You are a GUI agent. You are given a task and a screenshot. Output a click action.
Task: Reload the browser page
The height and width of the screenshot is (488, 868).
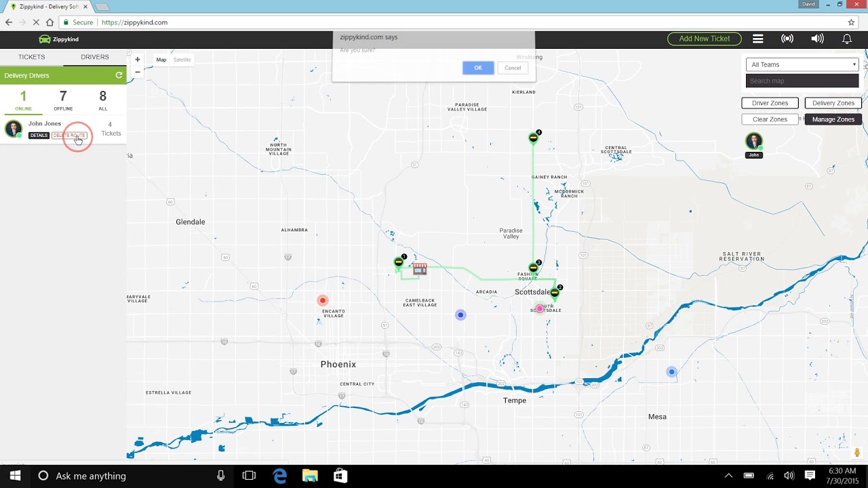[36, 22]
